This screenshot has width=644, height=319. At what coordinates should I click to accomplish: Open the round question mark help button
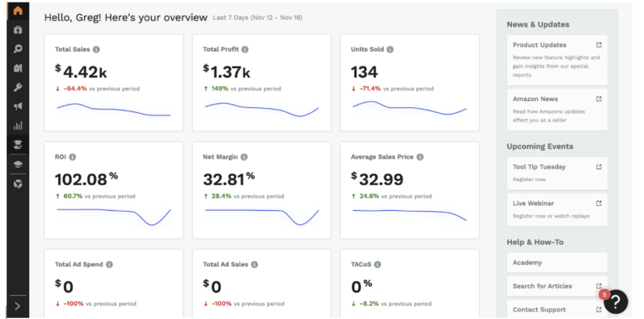pyautogui.click(x=616, y=302)
